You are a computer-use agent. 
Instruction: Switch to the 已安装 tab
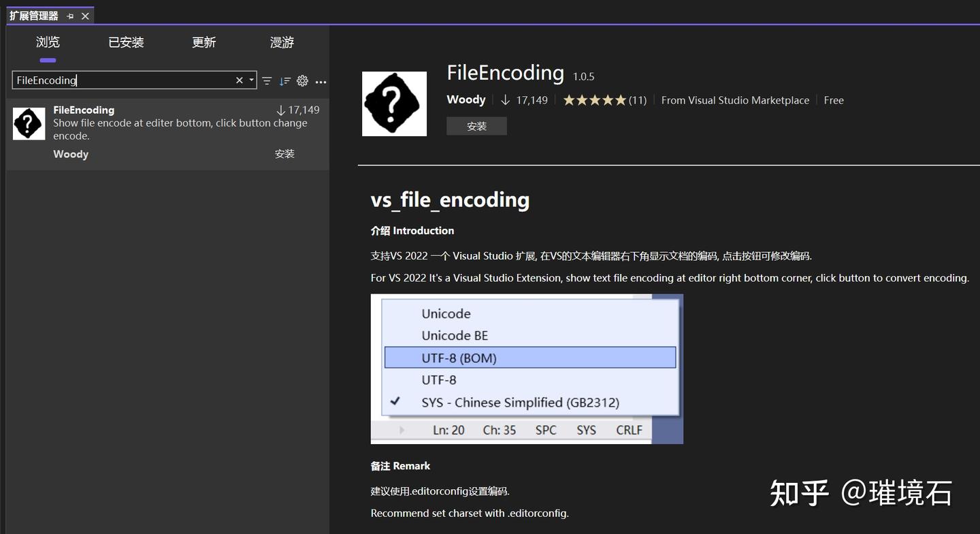[x=125, y=42]
